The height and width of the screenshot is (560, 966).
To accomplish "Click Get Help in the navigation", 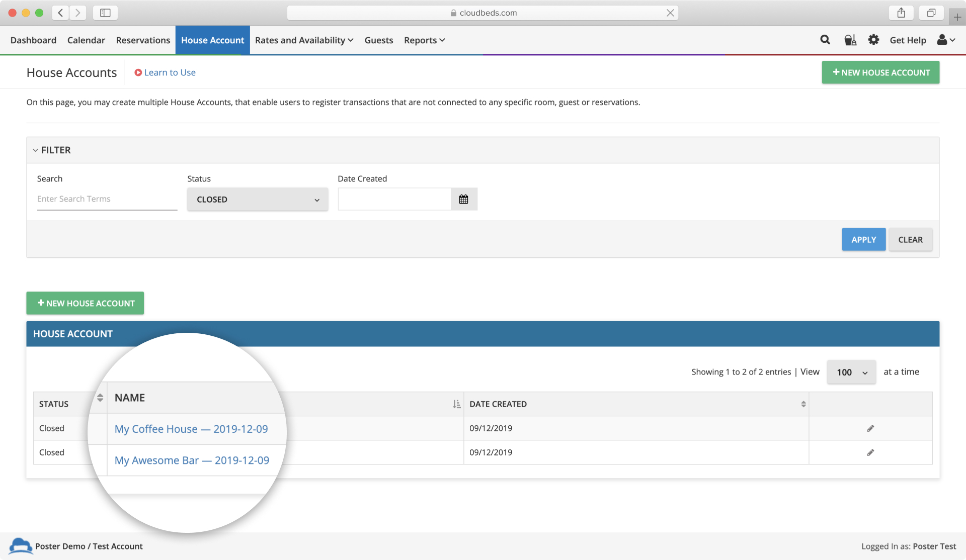I will 908,40.
